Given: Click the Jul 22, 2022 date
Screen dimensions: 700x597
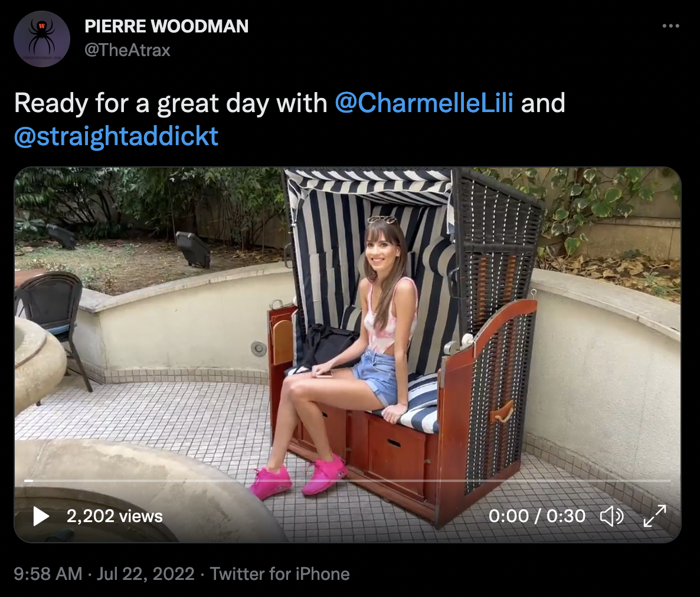Looking at the screenshot, I should pyautogui.click(x=146, y=574).
